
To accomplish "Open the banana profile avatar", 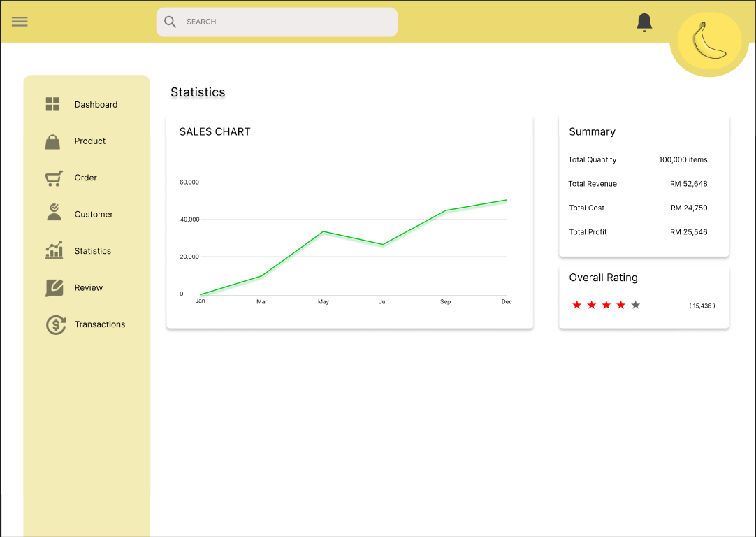I will click(x=708, y=43).
